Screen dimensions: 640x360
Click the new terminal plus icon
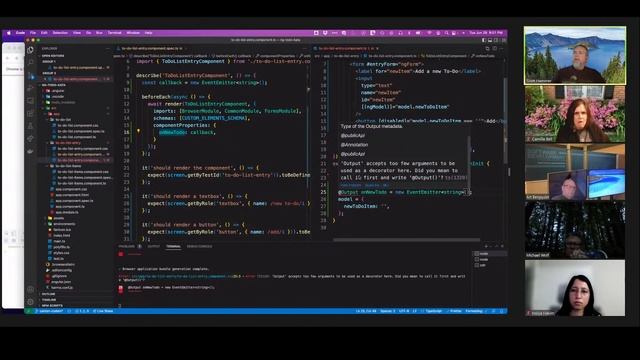click(x=486, y=246)
